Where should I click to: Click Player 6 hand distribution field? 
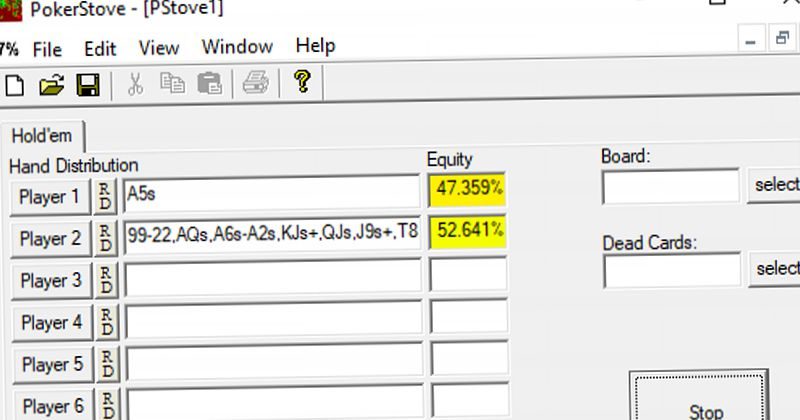click(275, 402)
